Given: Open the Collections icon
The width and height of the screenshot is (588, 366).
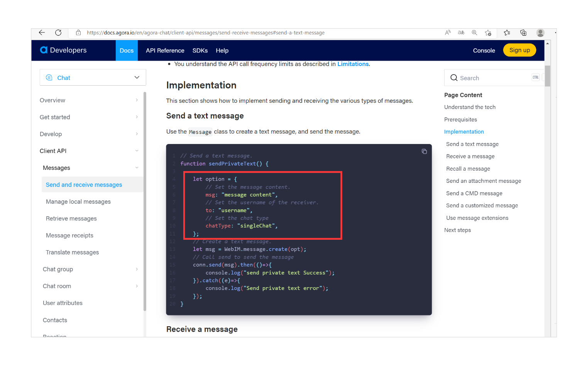Looking at the screenshot, I should pos(523,32).
